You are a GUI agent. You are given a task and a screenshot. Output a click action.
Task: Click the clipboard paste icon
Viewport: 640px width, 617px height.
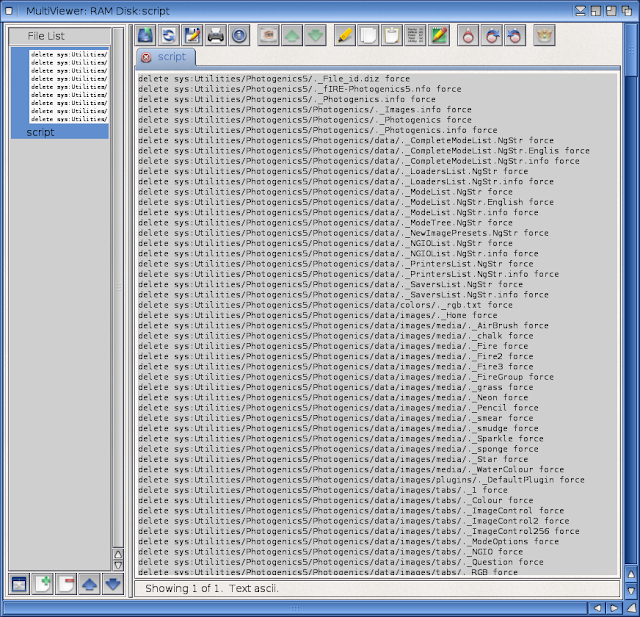pyautogui.click(x=392, y=36)
